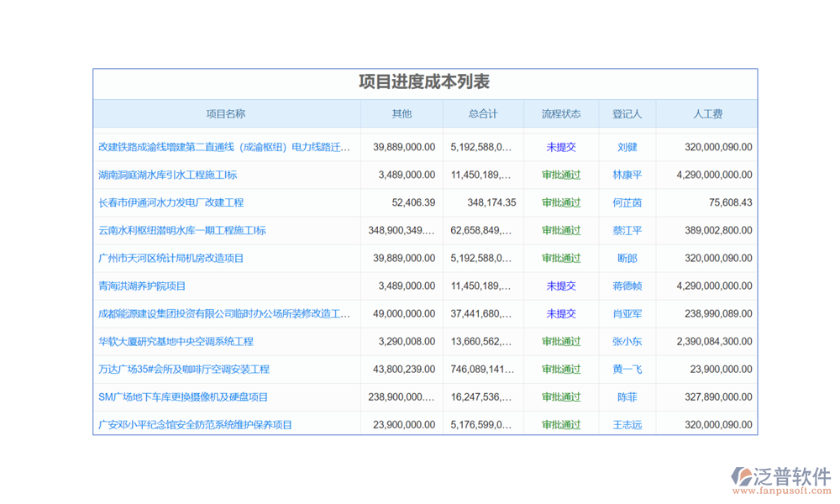Click the 人工费 column header
Viewport: 840px width, 504px height.
pyautogui.click(x=707, y=114)
